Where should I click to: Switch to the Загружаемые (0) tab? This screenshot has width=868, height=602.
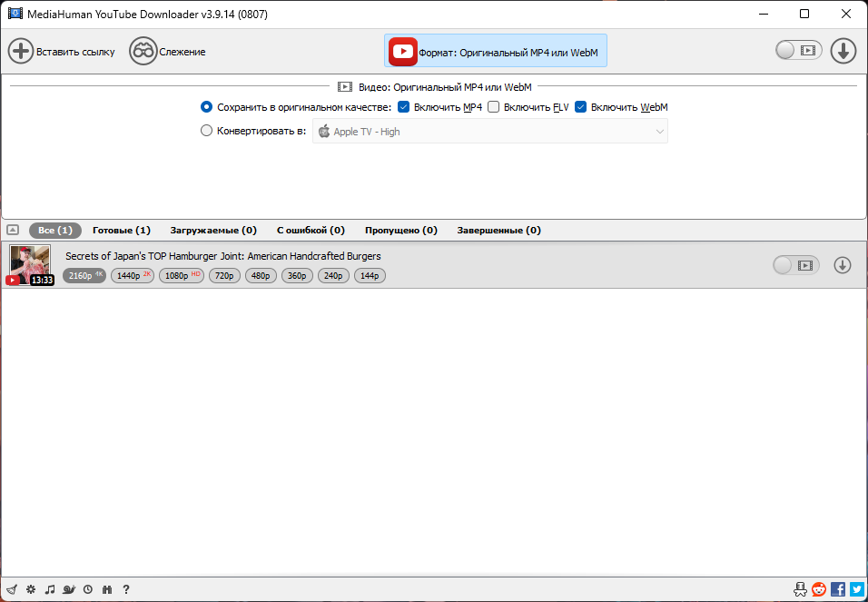coord(213,230)
